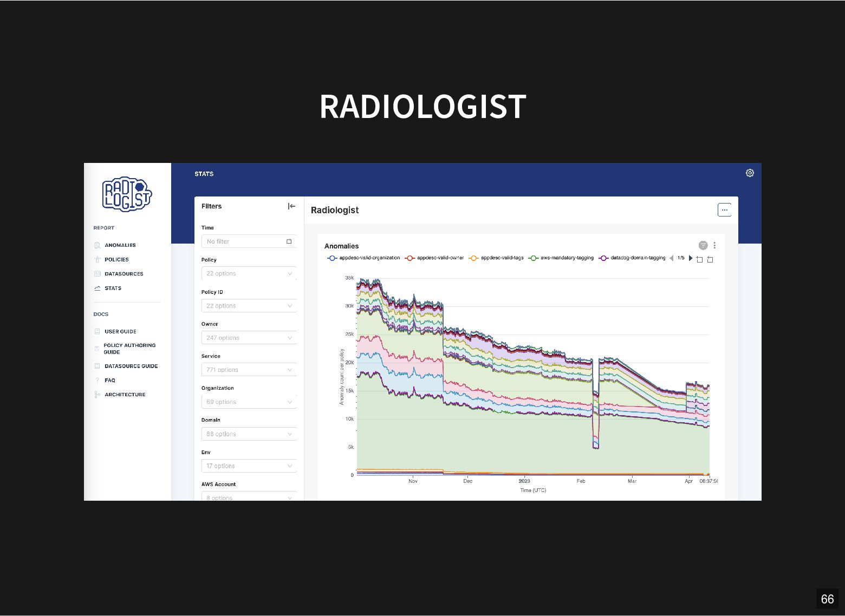Click the Feb x-axis label

(581, 481)
